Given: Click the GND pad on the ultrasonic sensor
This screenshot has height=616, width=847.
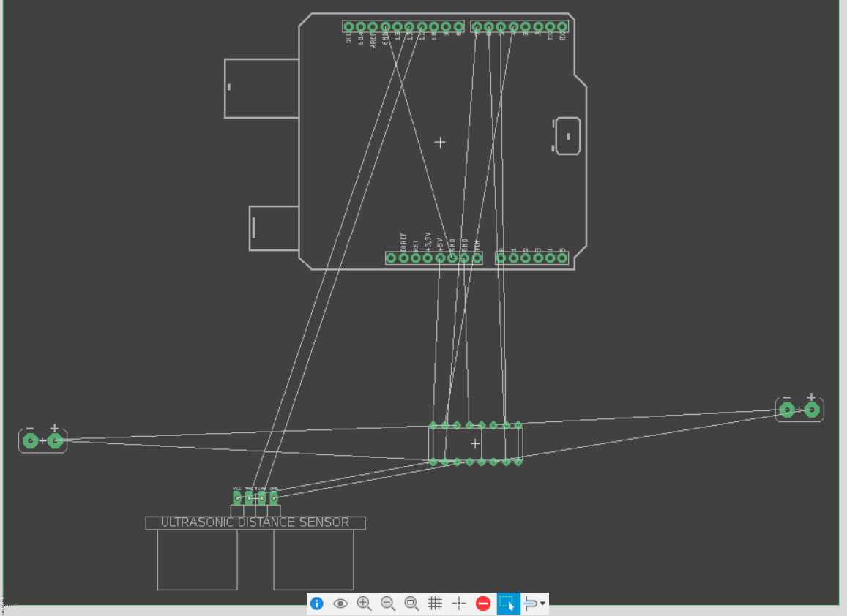Looking at the screenshot, I should click(x=274, y=498).
